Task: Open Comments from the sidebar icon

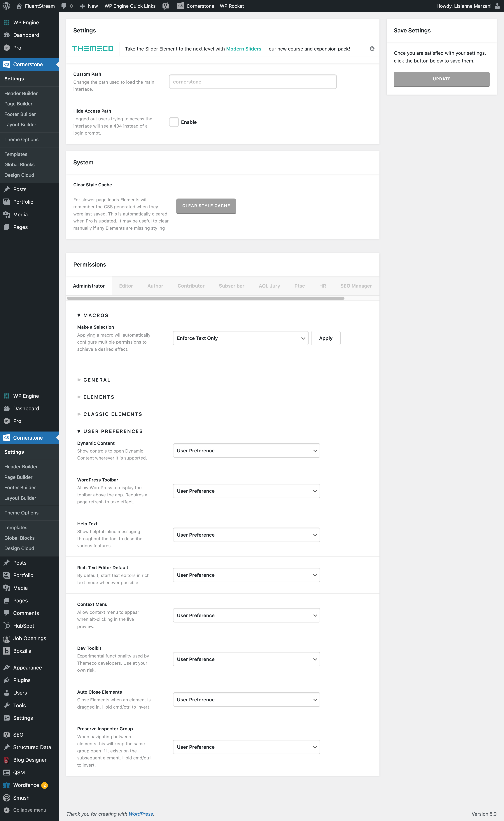Action: [6, 613]
